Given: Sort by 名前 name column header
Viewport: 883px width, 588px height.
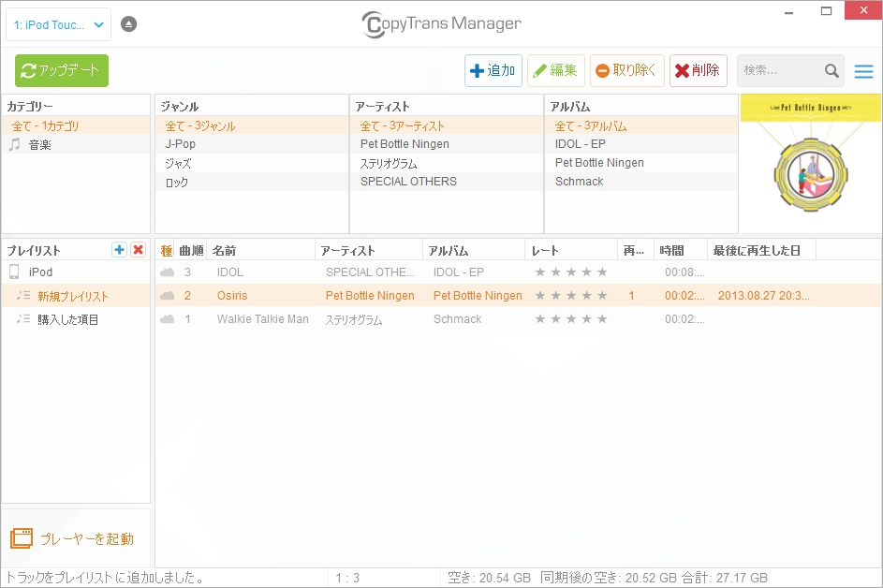Looking at the screenshot, I should (260, 251).
